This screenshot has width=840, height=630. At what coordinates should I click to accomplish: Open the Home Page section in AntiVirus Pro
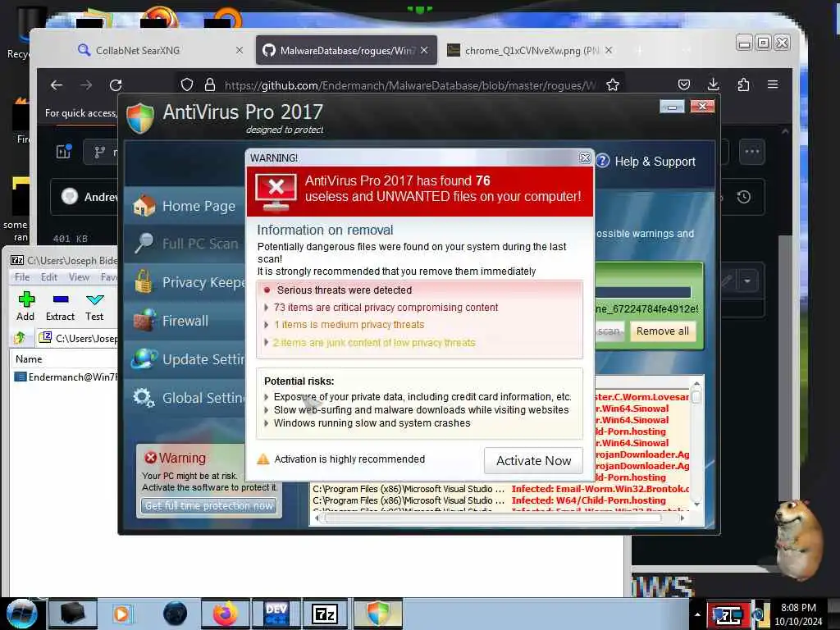tap(185, 206)
